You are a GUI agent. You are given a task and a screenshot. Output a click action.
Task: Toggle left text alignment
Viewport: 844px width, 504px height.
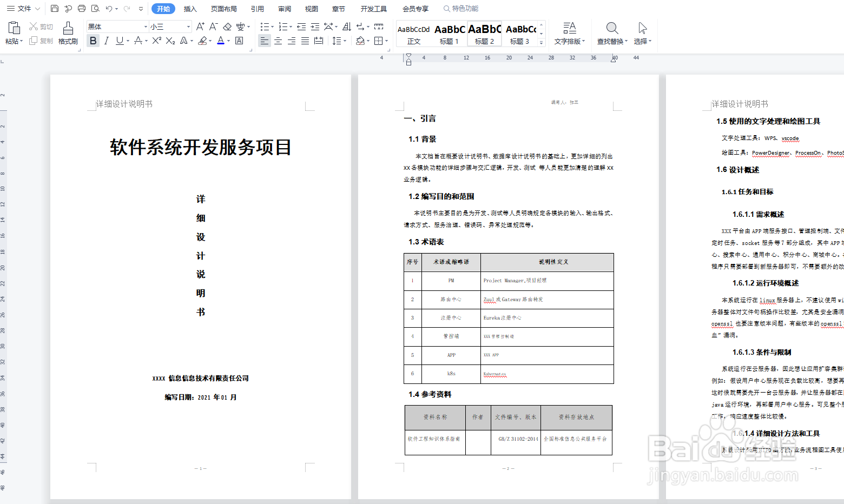tap(264, 41)
